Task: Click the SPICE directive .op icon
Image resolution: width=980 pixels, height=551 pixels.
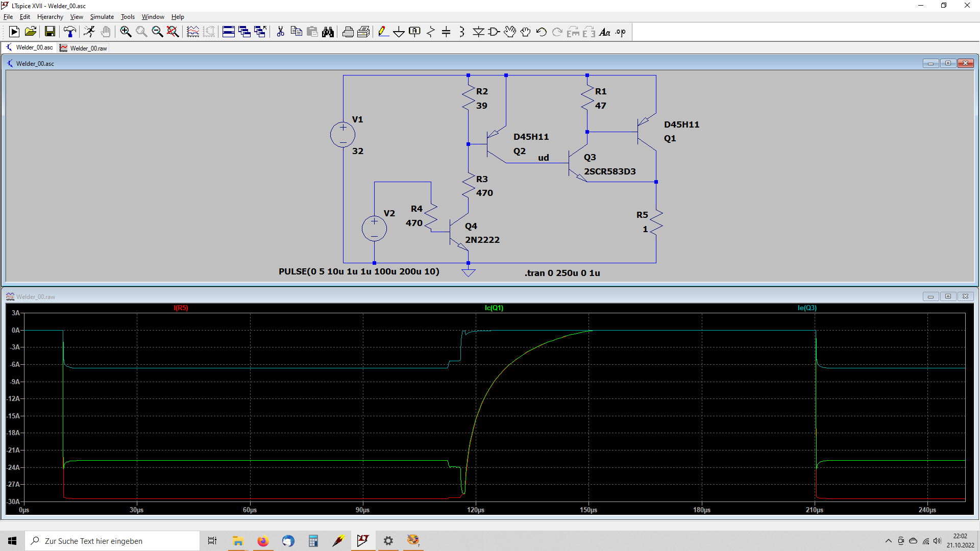Action: point(621,32)
